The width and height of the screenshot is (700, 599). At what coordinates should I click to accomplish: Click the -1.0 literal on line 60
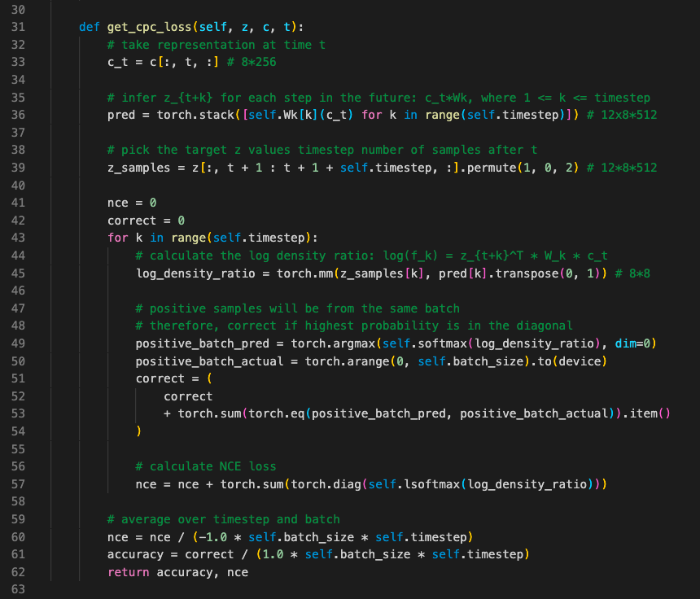pyautogui.click(x=213, y=537)
